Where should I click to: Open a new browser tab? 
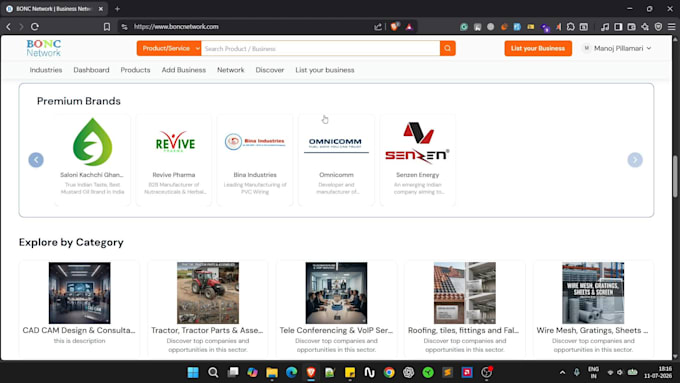tap(117, 9)
